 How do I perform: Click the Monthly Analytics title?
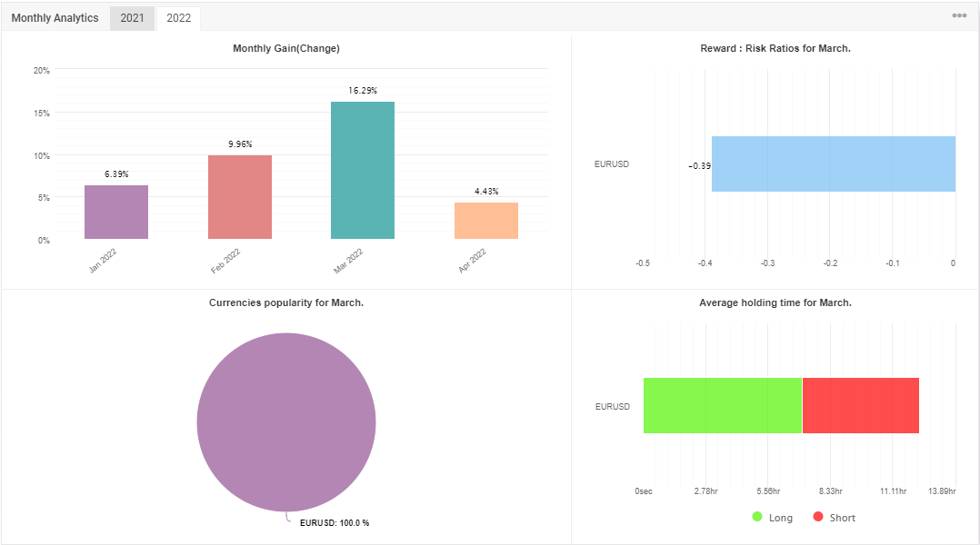[55, 18]
